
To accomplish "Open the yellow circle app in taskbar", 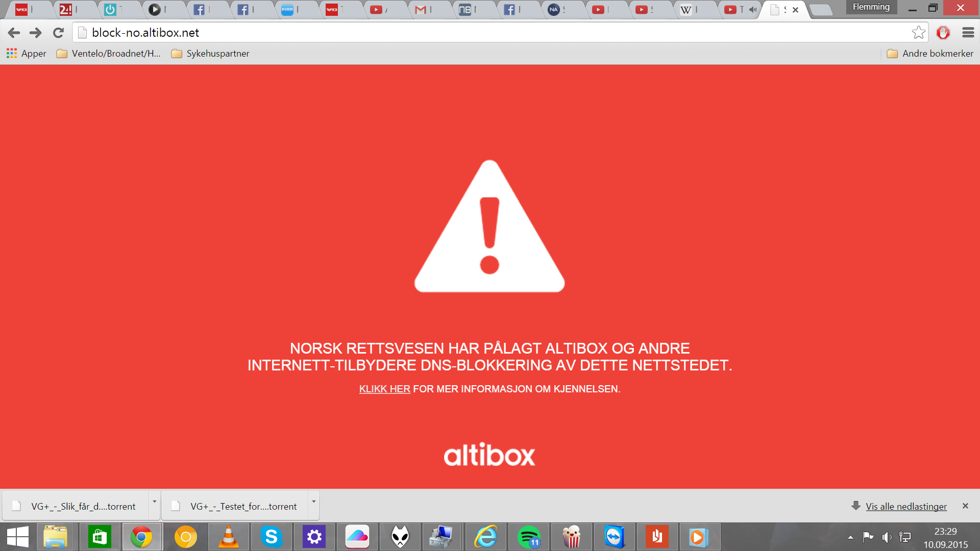I will [x=185, y=537].
